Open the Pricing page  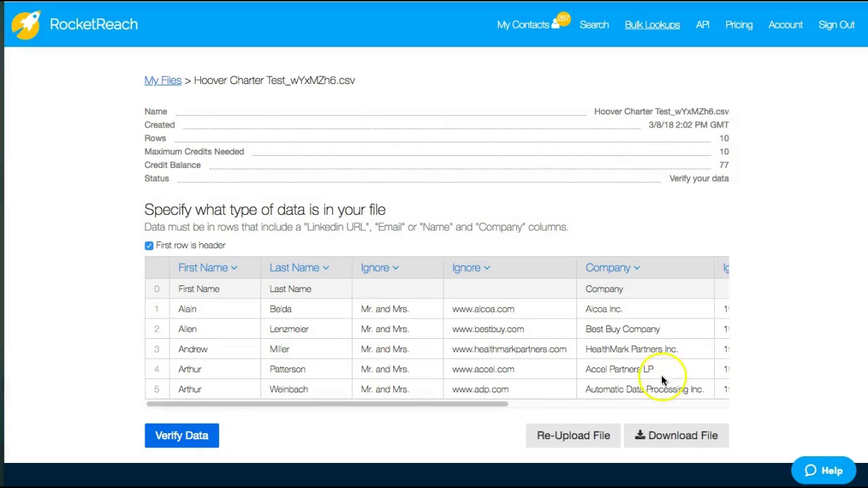pos(738,25)
